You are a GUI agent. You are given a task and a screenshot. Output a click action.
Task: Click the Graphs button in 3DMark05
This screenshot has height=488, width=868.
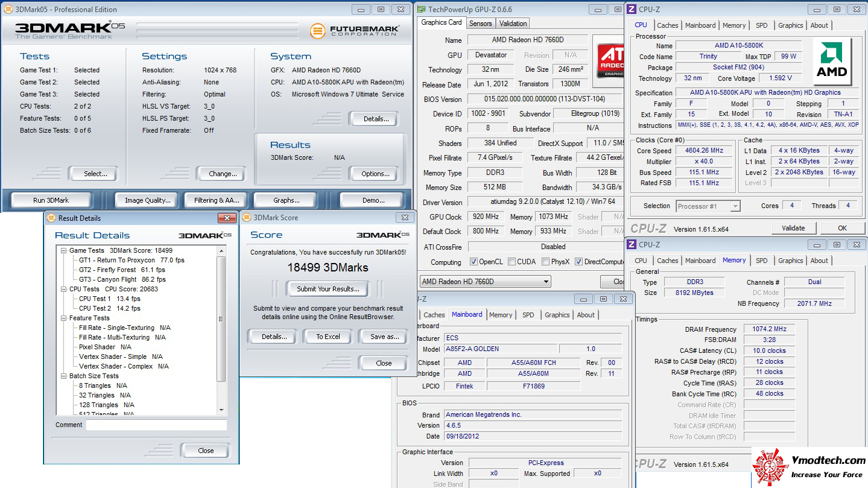(x=286, y=200)
